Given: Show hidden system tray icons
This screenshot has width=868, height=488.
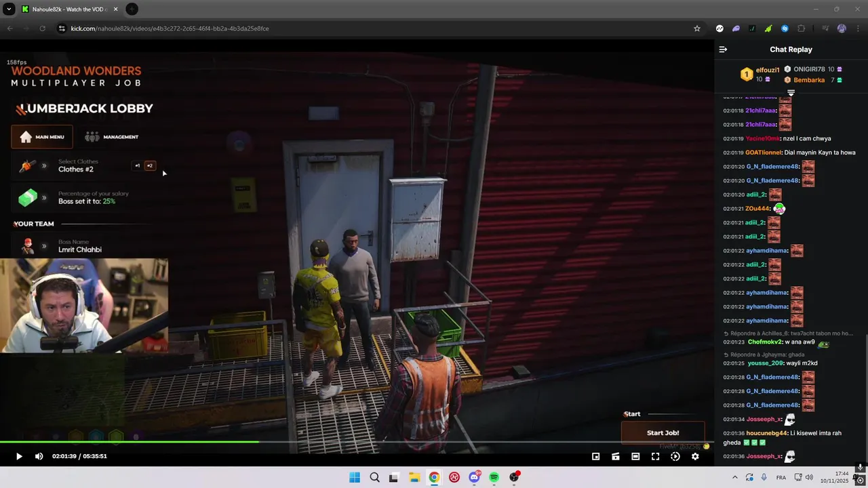Looking at the screenshot, I should (x=735, y=477).
